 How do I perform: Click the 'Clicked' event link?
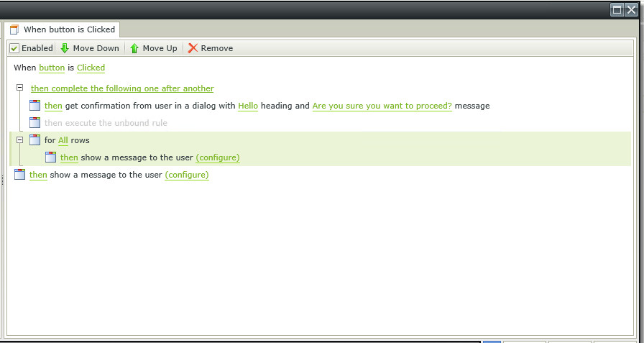[x=91, y=68]
